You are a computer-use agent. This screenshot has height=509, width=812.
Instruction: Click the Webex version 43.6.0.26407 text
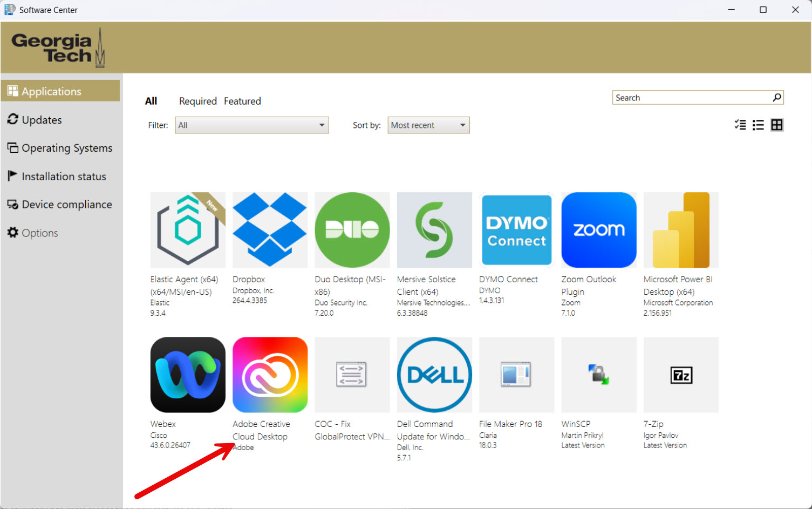[170, 445]
